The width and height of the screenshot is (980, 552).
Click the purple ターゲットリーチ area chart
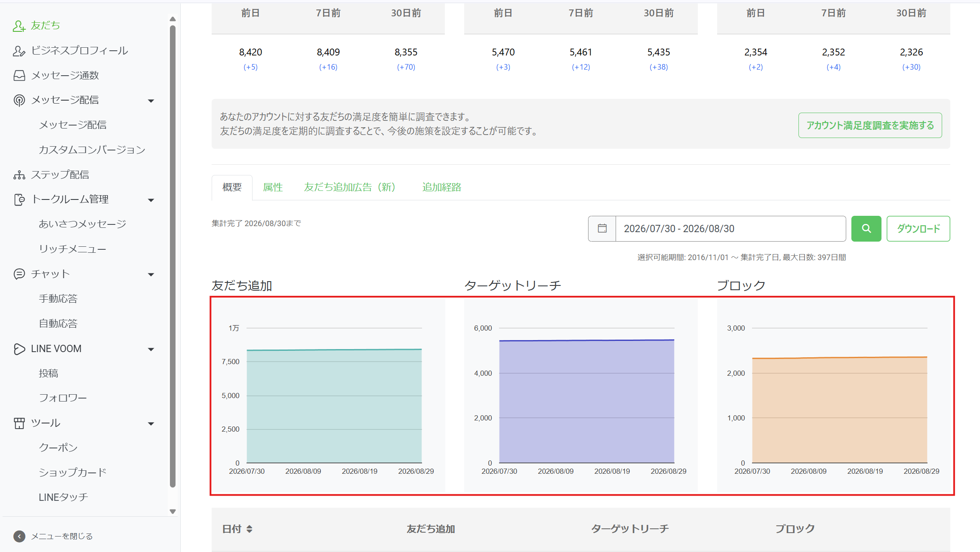point(587,401)
